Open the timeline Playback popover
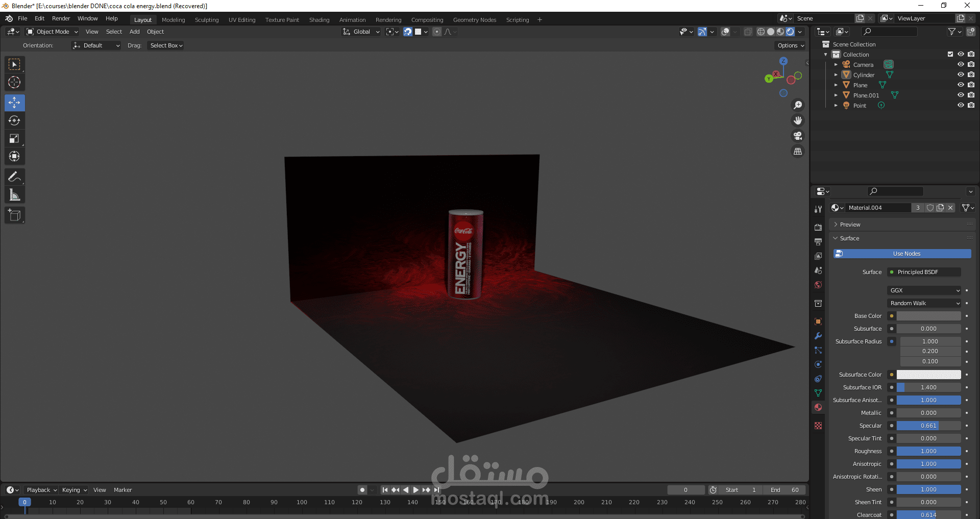980x519 pixels. point(41,490)
